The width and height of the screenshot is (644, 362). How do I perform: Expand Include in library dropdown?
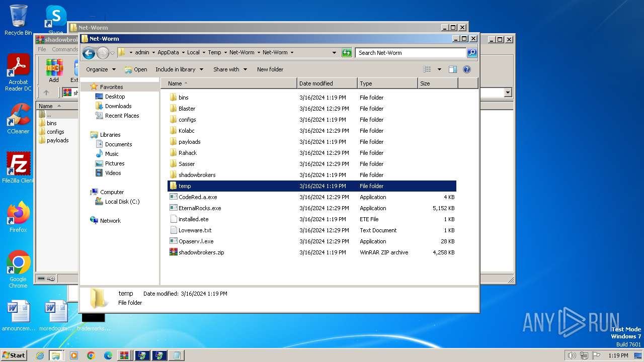pyautogui.click(x=179, y=69)
